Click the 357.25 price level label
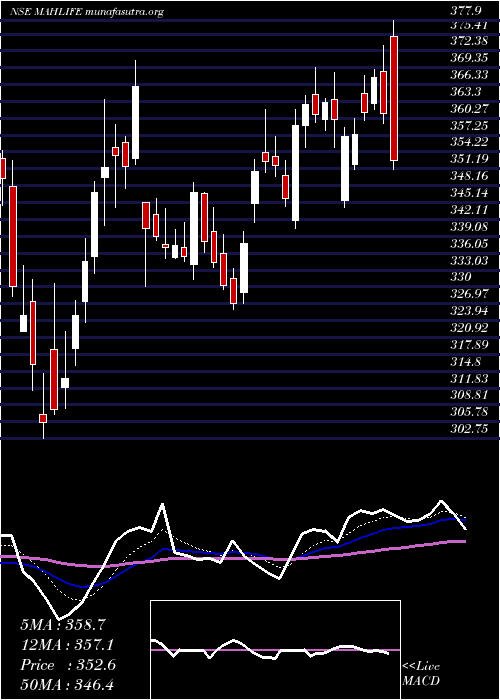The image size is (500, 700). pos(468,126)
